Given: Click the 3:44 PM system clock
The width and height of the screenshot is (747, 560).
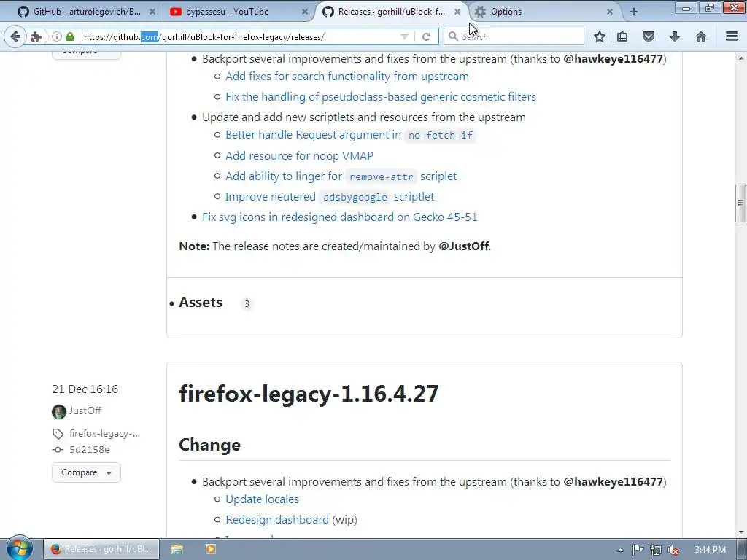Looking at the screenshot, I should (x=710, y=550).
